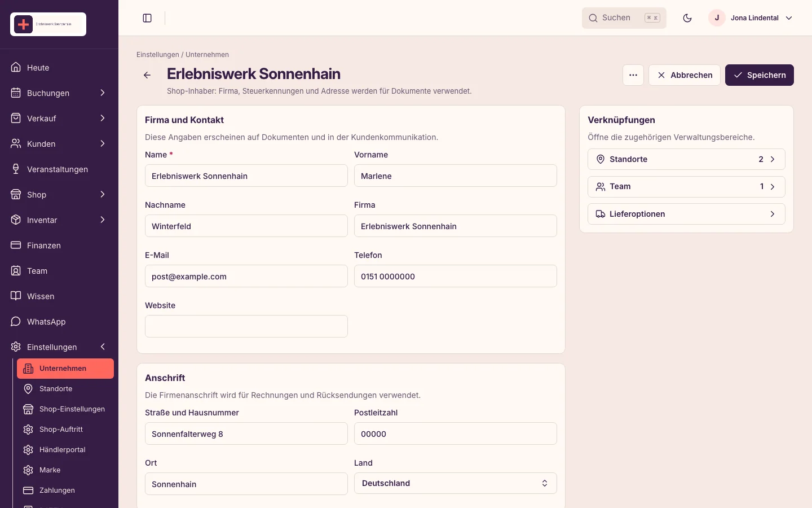Click the Nachname field with Winterfeld
This screenshot has height=508, width=812.
[x=246, y=226]
